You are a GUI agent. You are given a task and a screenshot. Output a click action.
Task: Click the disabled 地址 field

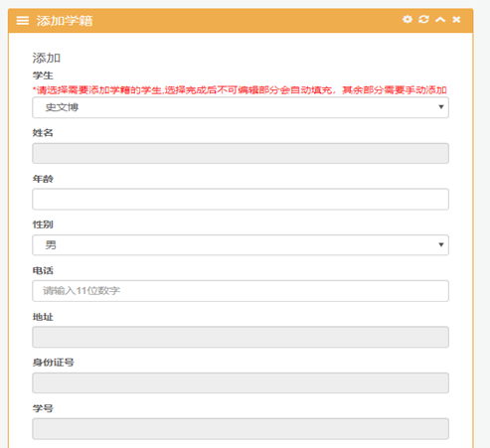pos(241,337)
